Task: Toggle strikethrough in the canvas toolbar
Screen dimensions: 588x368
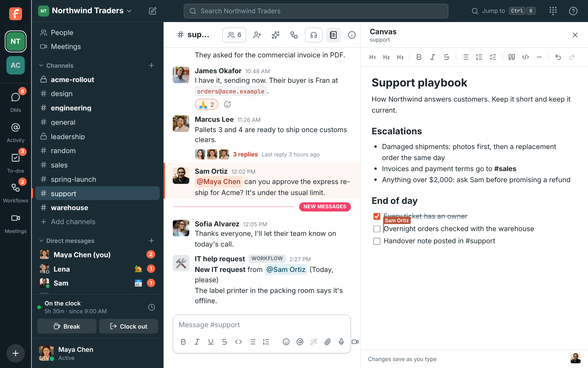Action: 447,57
